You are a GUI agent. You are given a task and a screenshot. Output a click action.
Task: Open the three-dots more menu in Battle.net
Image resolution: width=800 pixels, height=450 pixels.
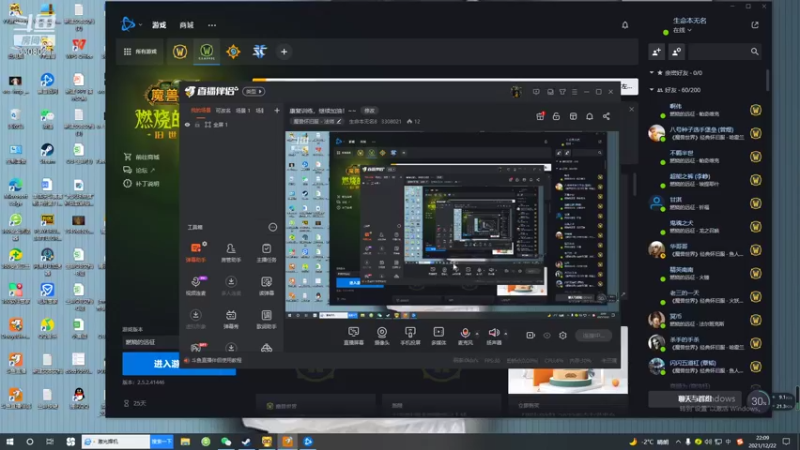[212, 25]
